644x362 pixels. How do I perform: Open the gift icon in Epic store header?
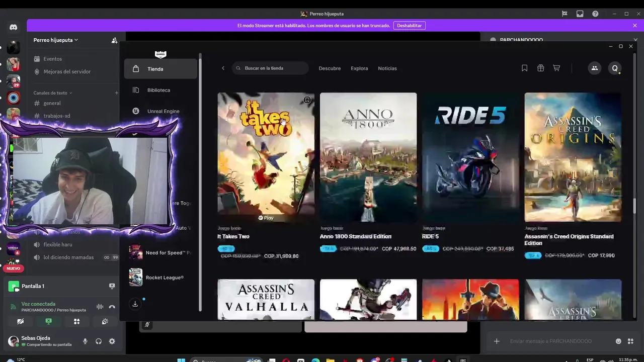pos(540,68)
